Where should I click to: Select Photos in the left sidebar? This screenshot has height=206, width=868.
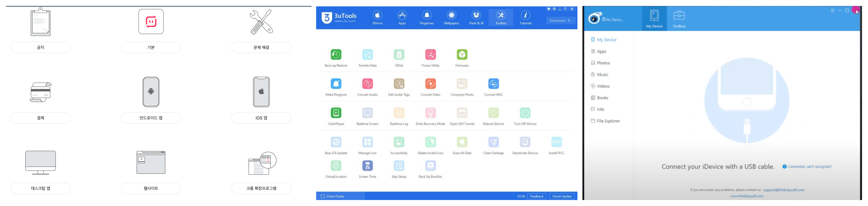603,63
